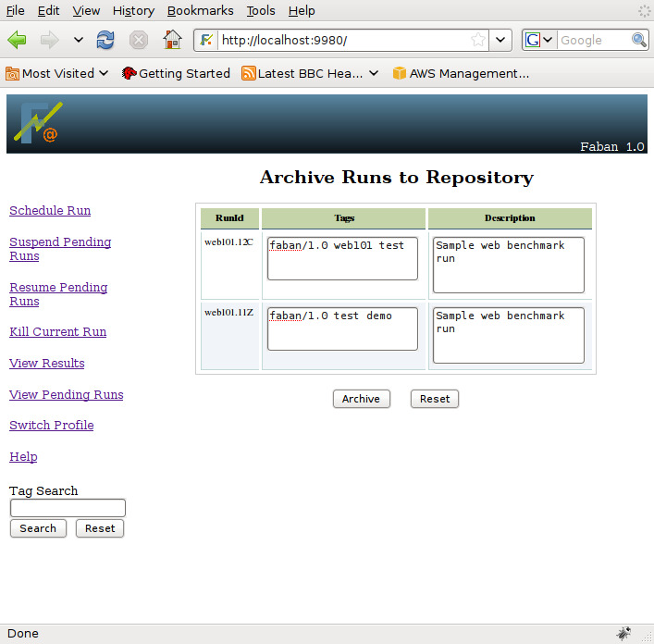Follow the Kill Current Run link

pos(58,331)
